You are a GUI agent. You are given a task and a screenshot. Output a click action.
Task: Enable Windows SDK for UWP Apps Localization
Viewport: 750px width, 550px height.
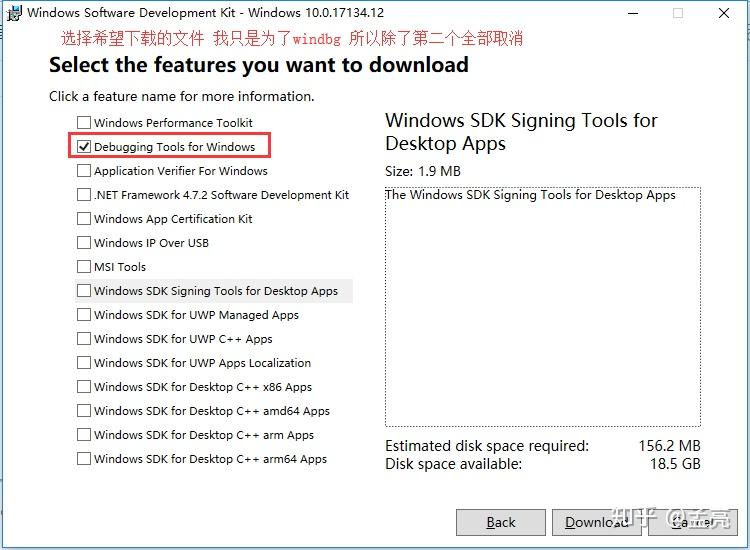(84, 363)
